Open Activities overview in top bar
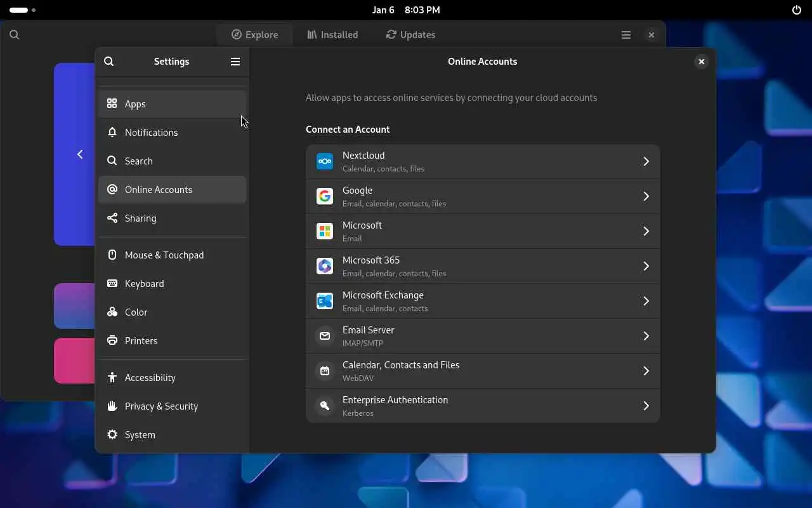This screenshot has height=508, width=812. pyautogui.click(x=22, y=10)
